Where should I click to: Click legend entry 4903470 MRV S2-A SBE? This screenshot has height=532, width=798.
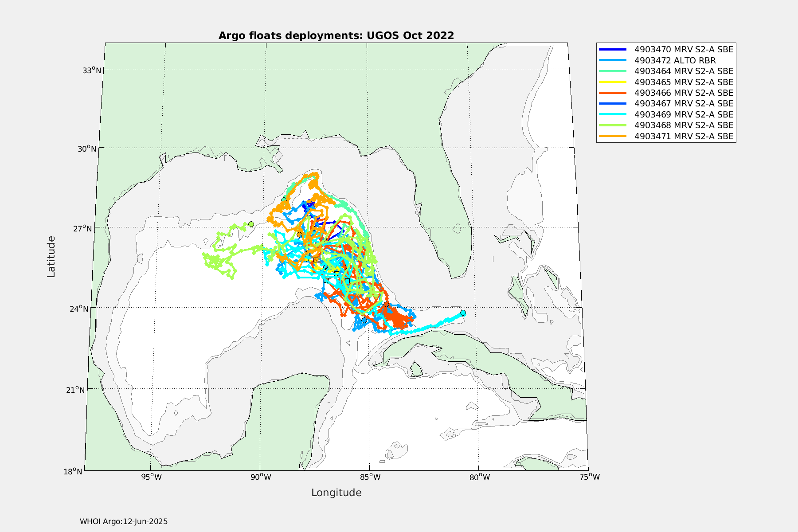666,49
